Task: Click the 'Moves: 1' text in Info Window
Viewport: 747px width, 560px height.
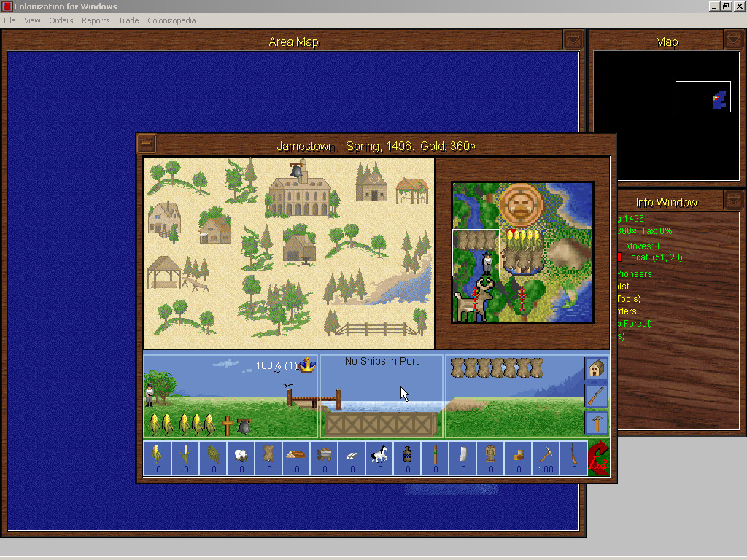Action: tap(643, 246)
